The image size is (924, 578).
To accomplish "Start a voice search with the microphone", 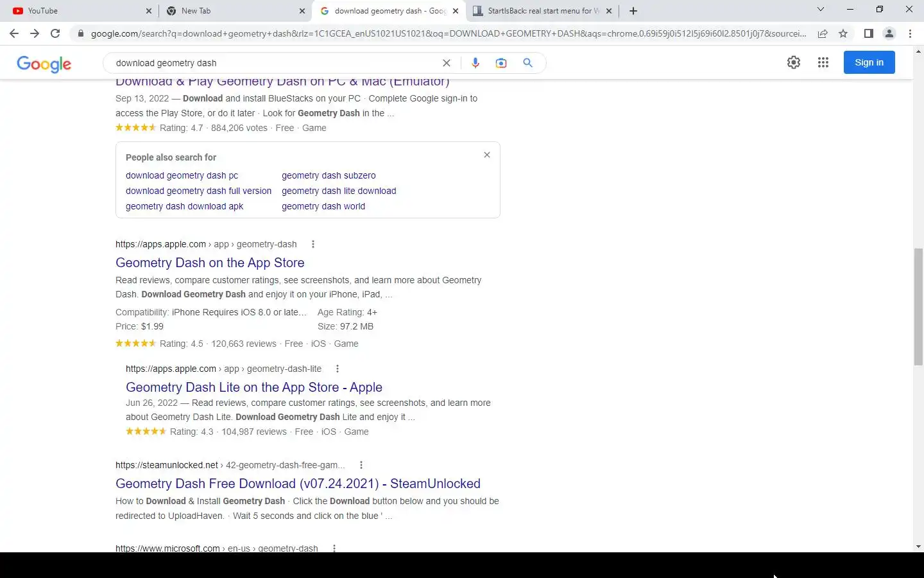I will [x=475, y=63].
